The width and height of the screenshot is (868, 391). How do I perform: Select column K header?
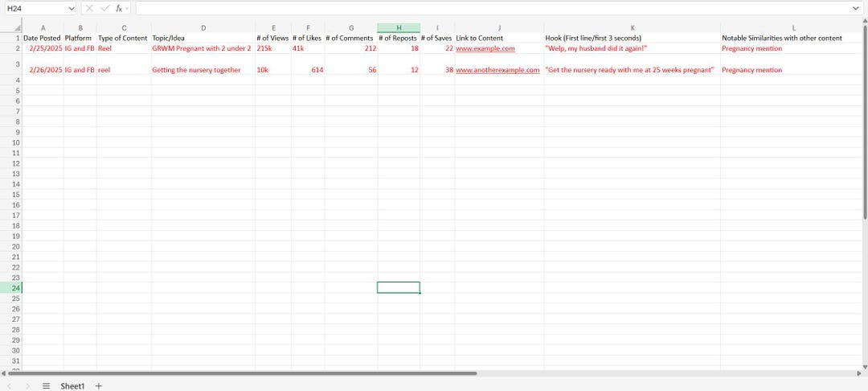[633, 27]
